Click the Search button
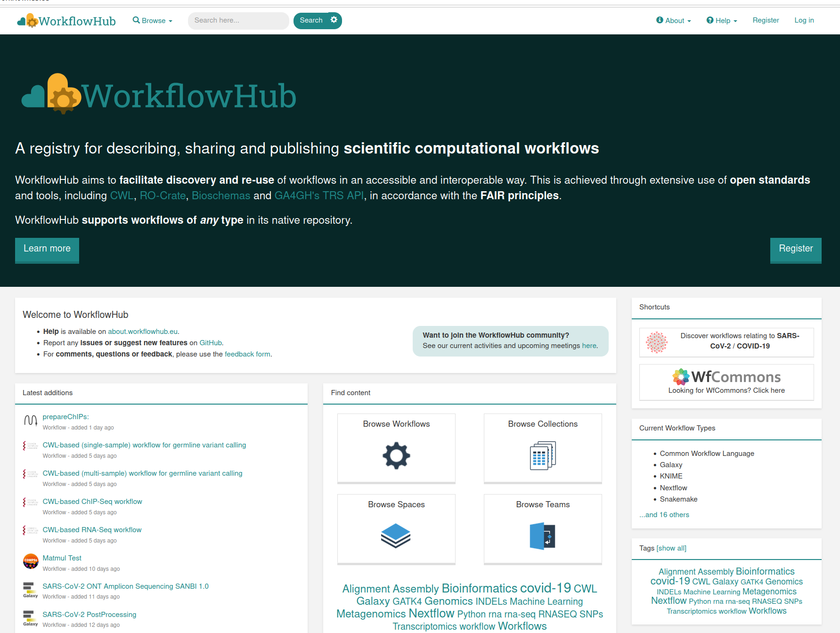 [311, 20]
